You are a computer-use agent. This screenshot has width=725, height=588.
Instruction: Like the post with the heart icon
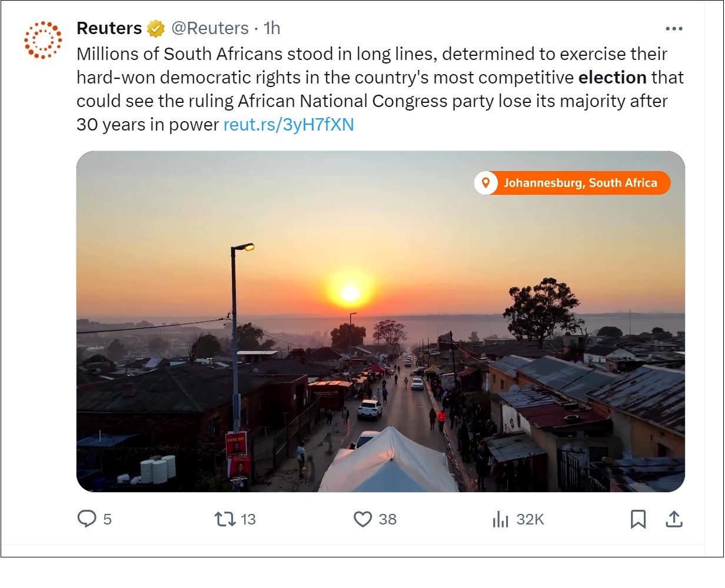(362, 519)
